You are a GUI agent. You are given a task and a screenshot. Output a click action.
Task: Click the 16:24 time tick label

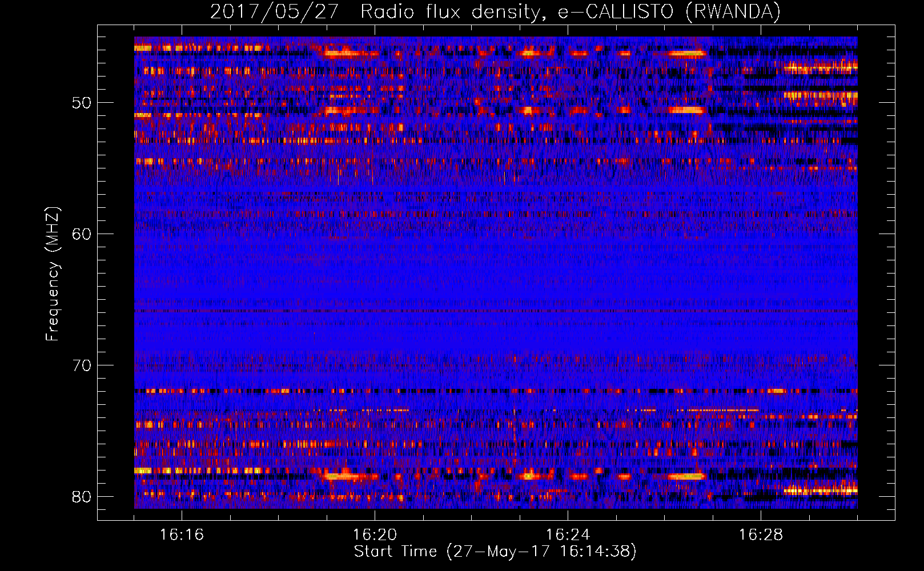pos(568,535)
